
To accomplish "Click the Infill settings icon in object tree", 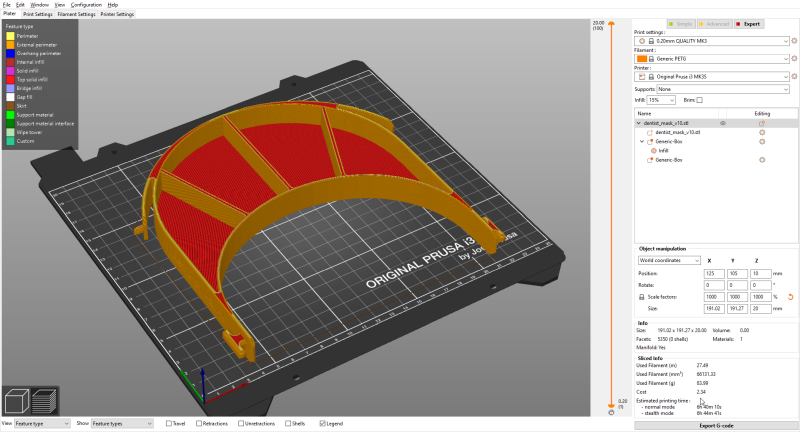I will point(654,150).
